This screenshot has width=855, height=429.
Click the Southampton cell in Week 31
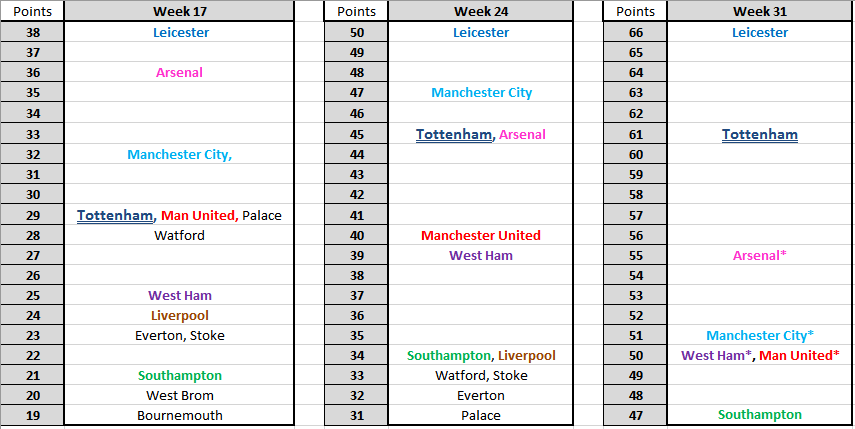(759, 415)
